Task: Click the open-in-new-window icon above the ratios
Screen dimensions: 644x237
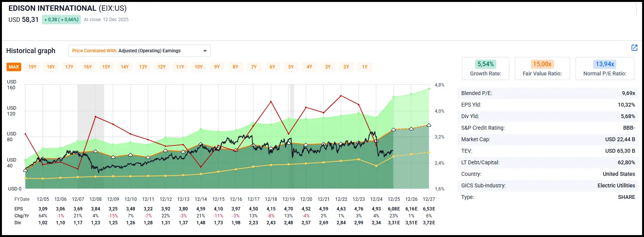Action: pos(634,48)
